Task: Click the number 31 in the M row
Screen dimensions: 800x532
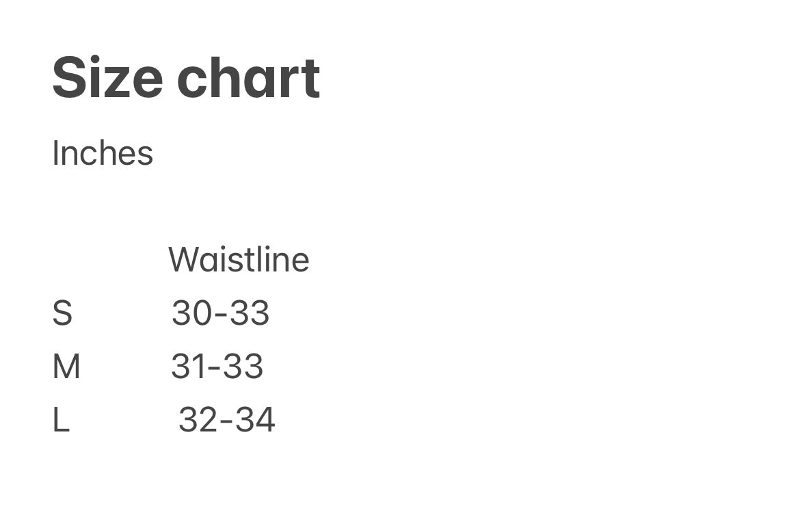Action: click(187, 367)
